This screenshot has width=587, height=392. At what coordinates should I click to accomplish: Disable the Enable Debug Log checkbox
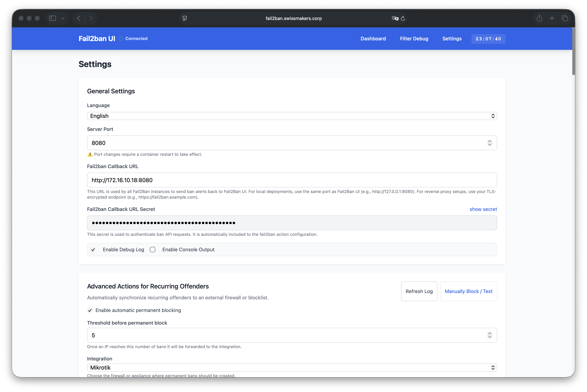coord(93,250)
